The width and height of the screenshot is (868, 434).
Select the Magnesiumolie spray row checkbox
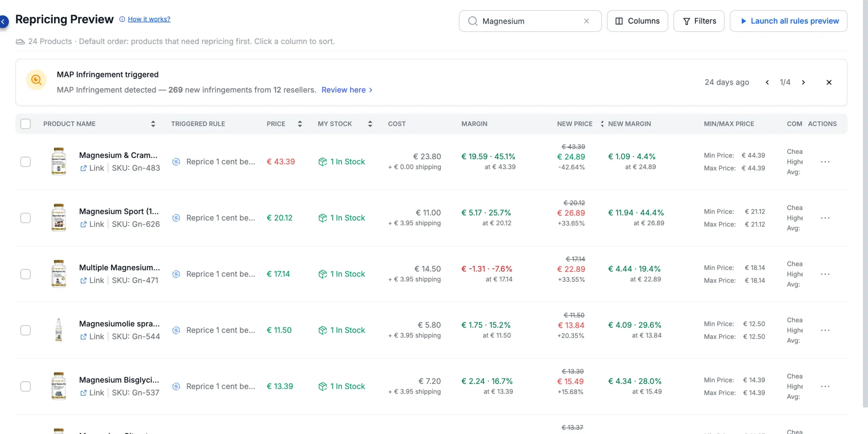point(25,330)
